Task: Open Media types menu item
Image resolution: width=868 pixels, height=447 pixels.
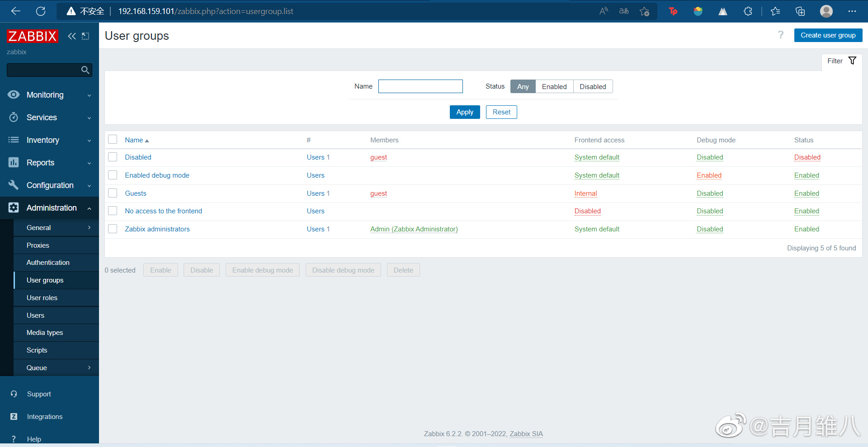Action: (x=45, y=333)
